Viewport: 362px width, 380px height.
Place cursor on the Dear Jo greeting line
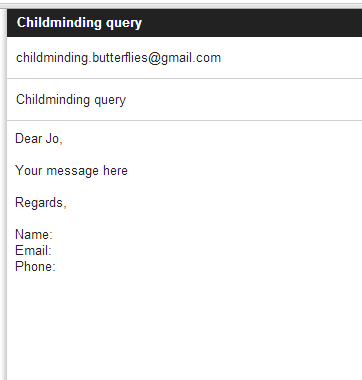tap(39, 138)
